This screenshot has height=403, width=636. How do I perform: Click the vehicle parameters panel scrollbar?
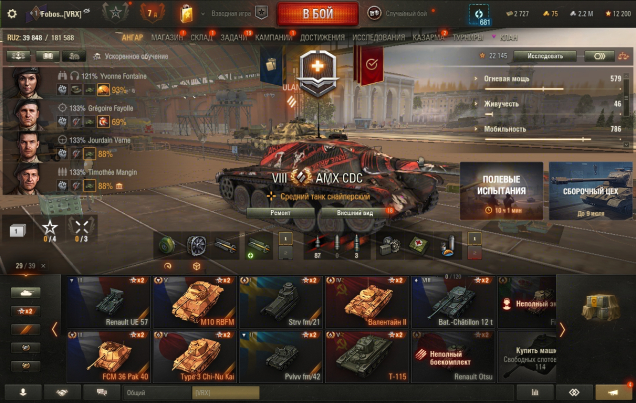[x=626, y=111]
